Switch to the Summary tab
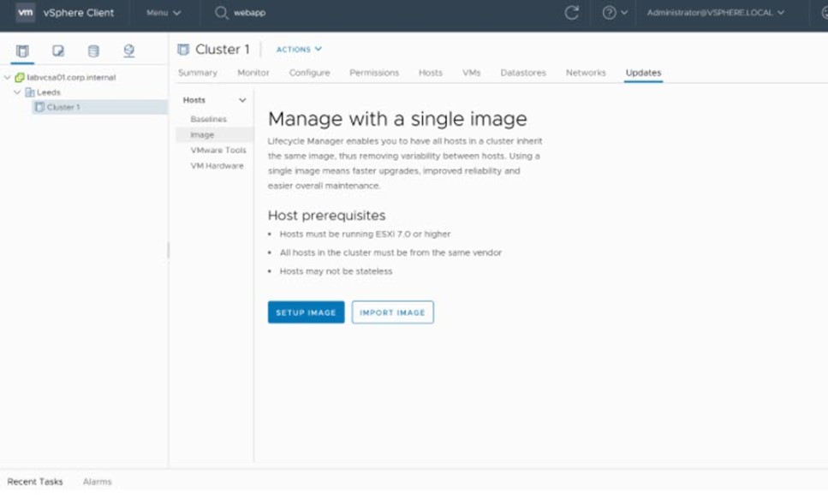The width and height of the screenshot is (828, 504). click(x=198, y=73)
